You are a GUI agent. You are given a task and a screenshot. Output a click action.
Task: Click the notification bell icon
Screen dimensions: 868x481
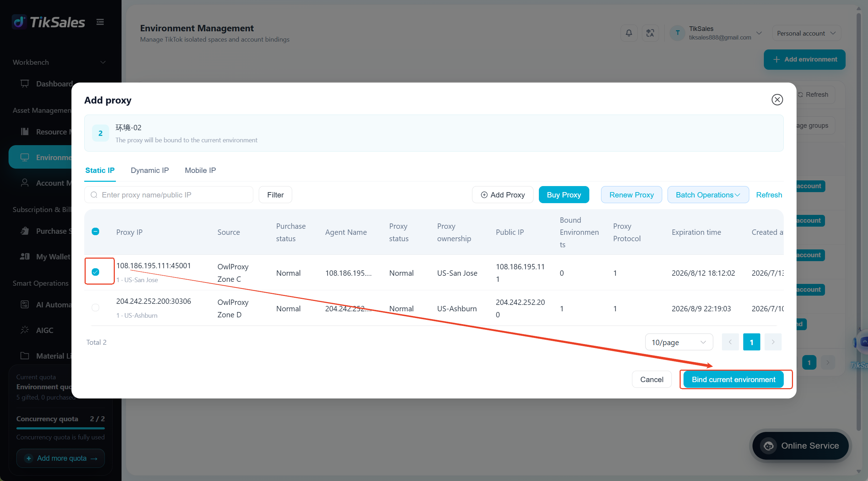629,33
